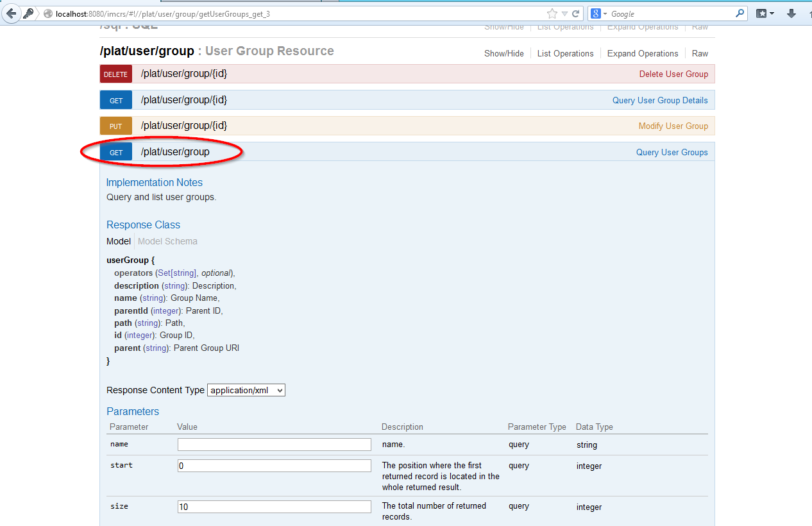This screenshot has width=812, height=526.
Task: Open the Response Content Type dropdown
Action: [246, 390]
